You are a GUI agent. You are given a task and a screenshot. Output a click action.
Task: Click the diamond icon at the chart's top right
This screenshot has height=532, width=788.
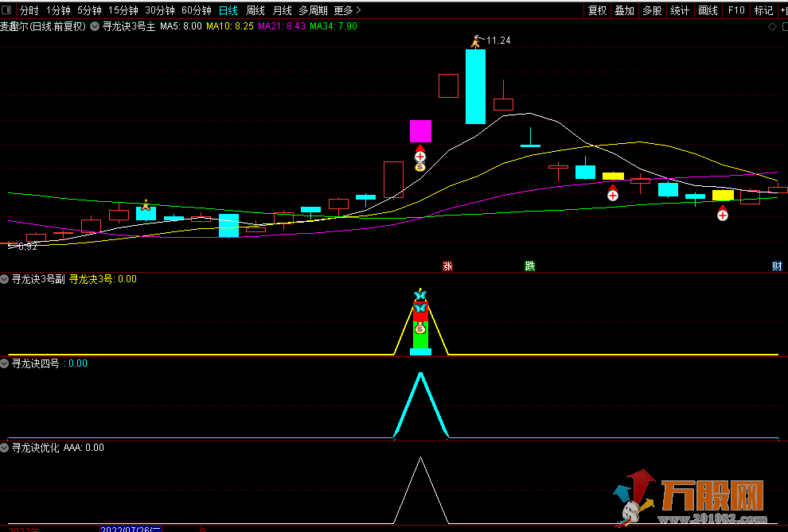[772, 26]
